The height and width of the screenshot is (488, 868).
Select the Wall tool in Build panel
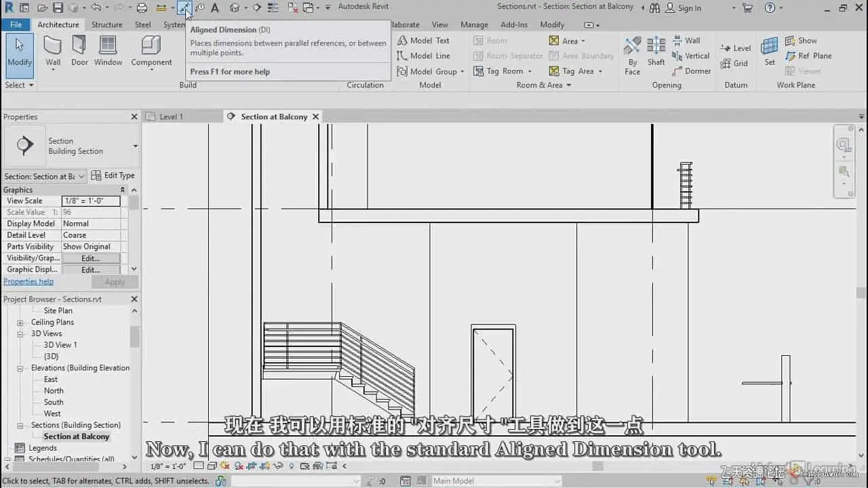(53, 51)
